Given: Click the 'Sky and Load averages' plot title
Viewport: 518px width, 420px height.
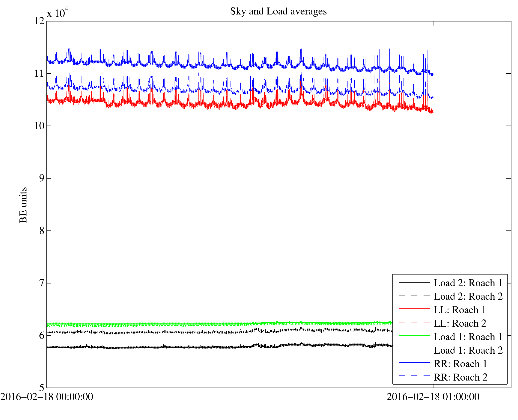Looking at the screenshot, I should point(278,11).
